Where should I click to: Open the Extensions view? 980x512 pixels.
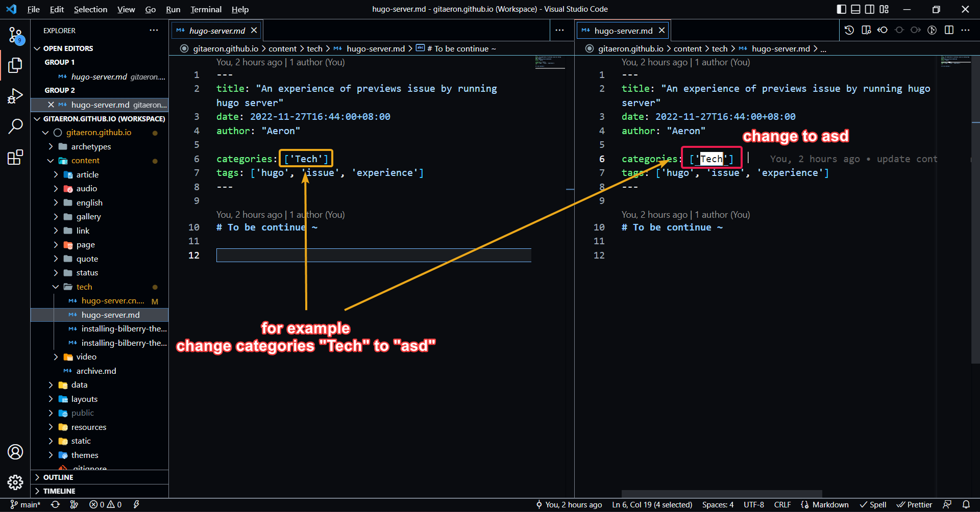[15, 157]
